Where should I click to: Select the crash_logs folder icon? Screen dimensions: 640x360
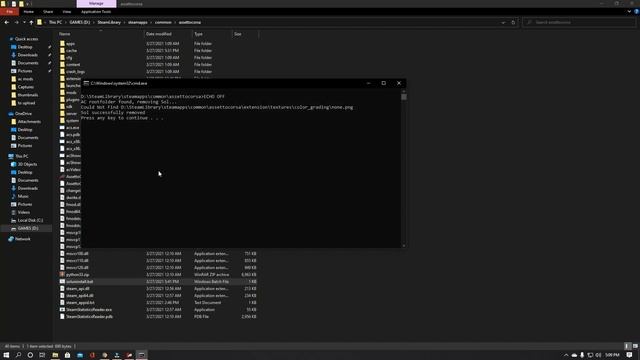62,71
